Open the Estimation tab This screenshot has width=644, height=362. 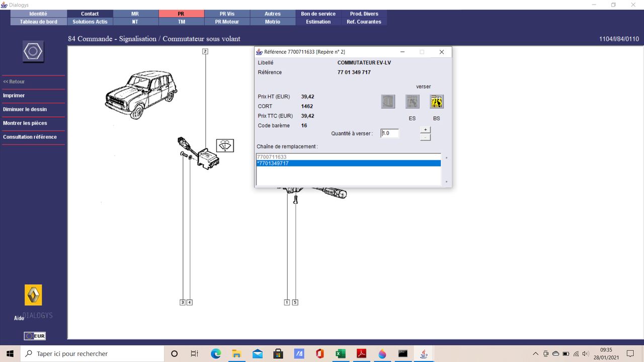pos(318,22)
